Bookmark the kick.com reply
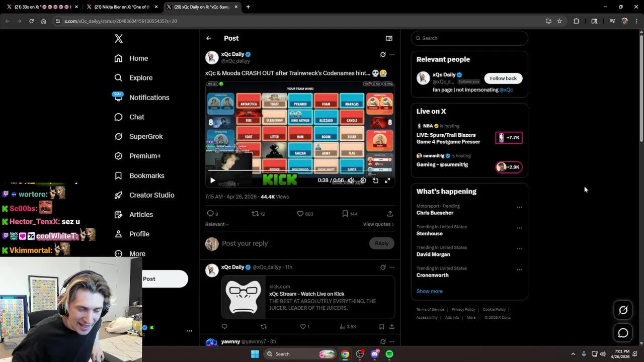Viewport: 644px width, 362px height. click(381, 327)
